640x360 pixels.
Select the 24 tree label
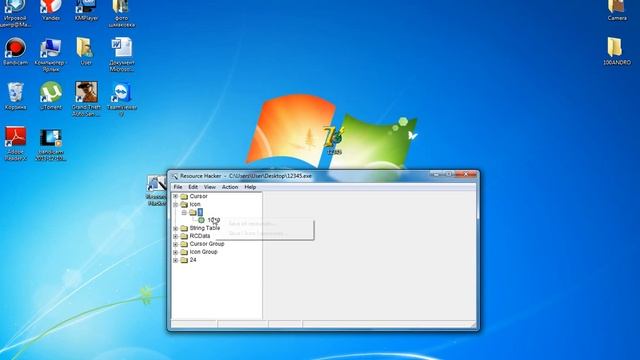(x=193, y=260)
